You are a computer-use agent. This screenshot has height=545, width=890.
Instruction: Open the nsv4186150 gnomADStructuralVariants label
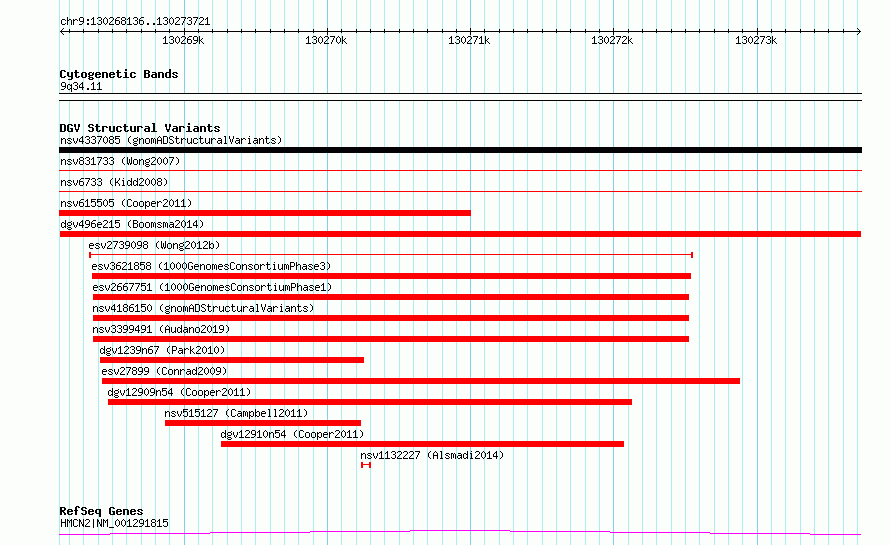tap(203, 308)
